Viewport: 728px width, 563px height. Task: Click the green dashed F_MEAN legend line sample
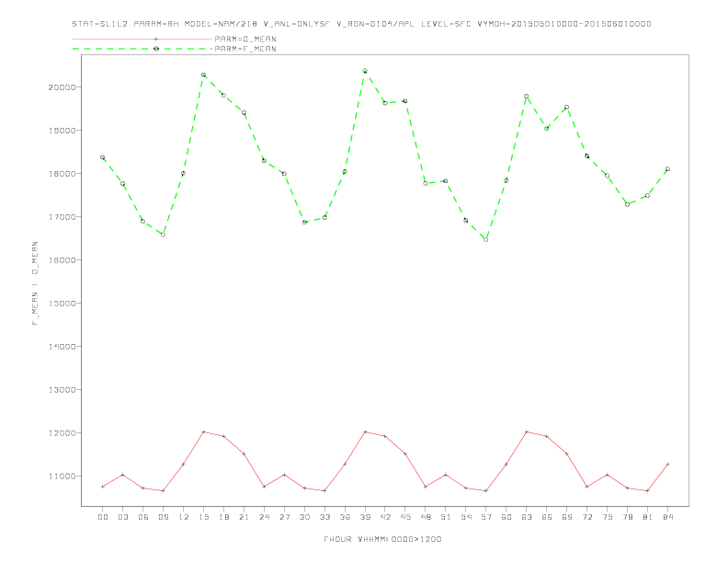click(x=142, y=49)
